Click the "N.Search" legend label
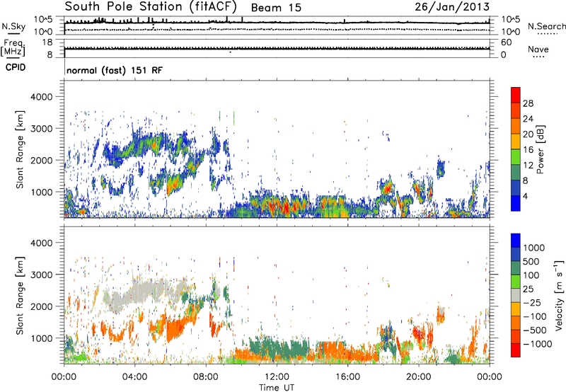Image resolution: width=566 pixels, height=392 pixels. point(546,26)
